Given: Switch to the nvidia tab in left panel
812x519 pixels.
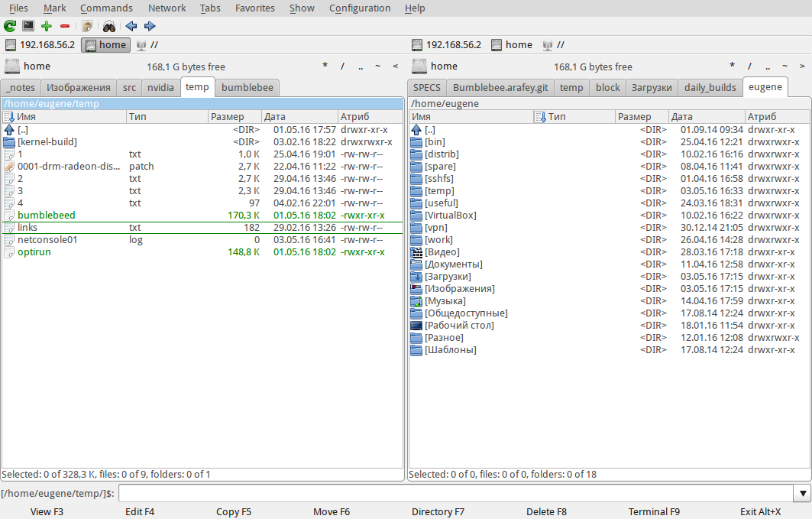Looking at the screenshot, I should click(x=160, y=88).
